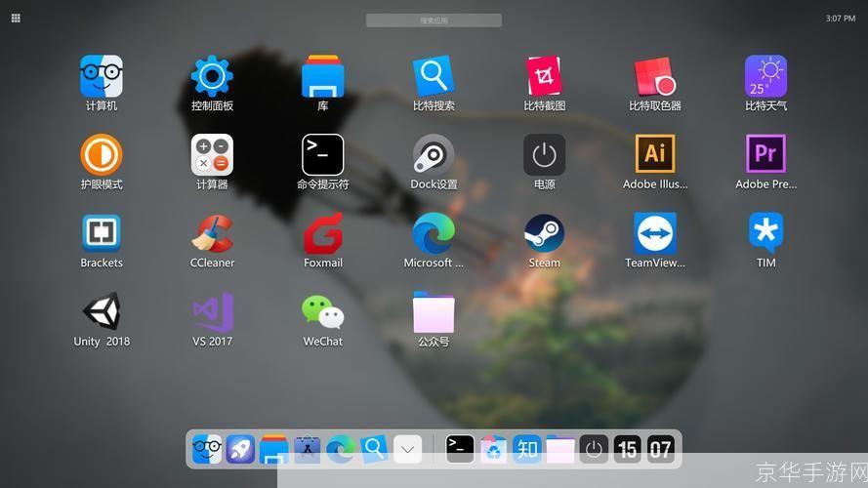Open magnifier search icon in dock
Image resolution: width=868 pixels, height=488 pixels.
[374, 449]
